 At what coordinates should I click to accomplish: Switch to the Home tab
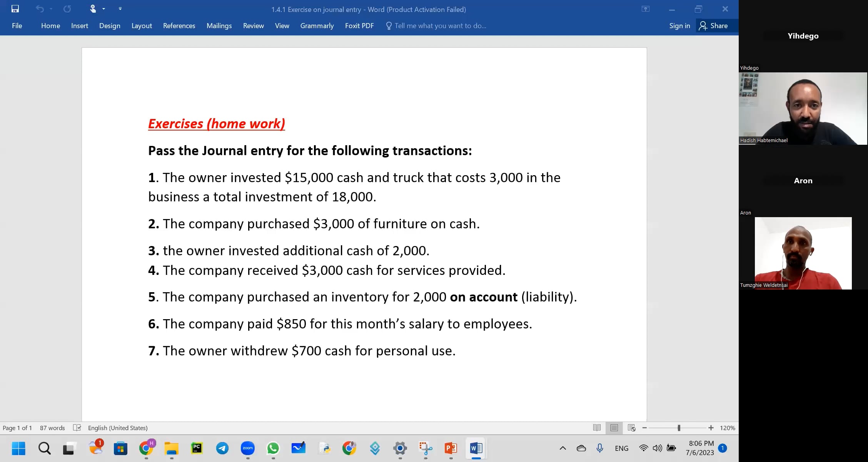(x=50, y=26)
